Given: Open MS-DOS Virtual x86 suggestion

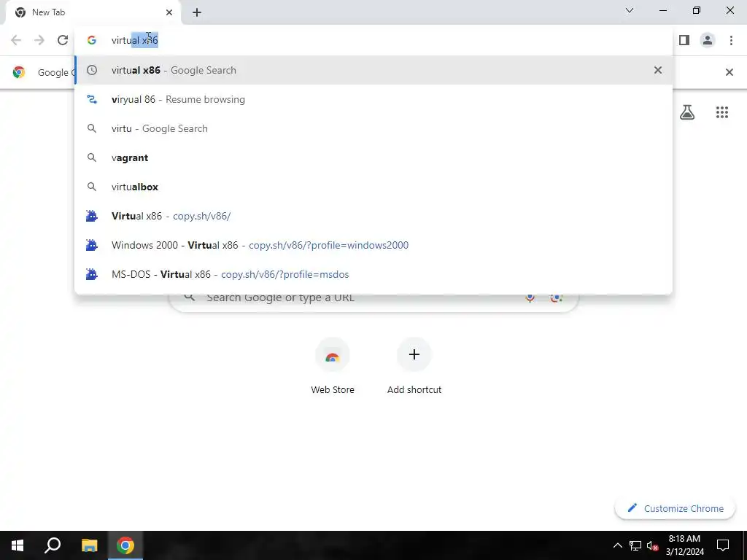Looking at the screenshot, I should (373, 274).
